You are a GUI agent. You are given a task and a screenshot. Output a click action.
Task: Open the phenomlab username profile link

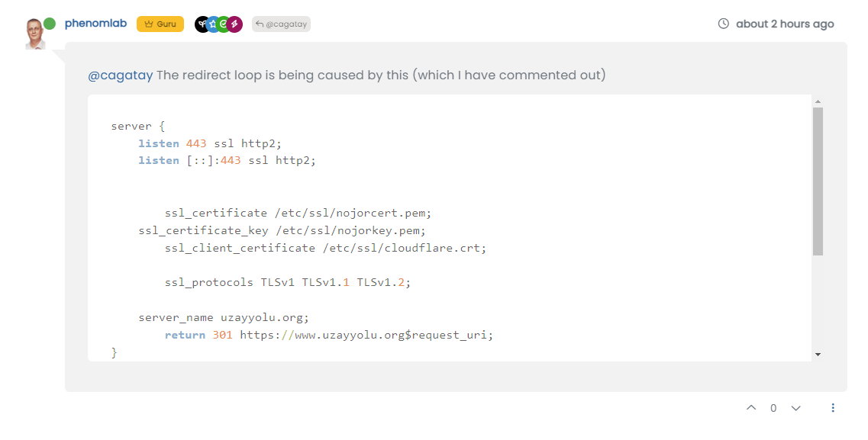[95, 24]
